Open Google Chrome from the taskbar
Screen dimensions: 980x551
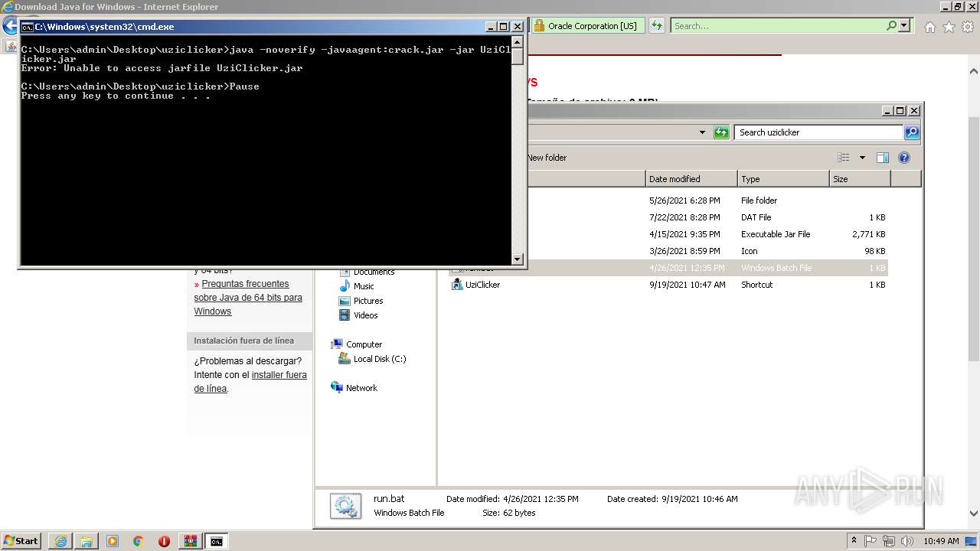[138, 541]
